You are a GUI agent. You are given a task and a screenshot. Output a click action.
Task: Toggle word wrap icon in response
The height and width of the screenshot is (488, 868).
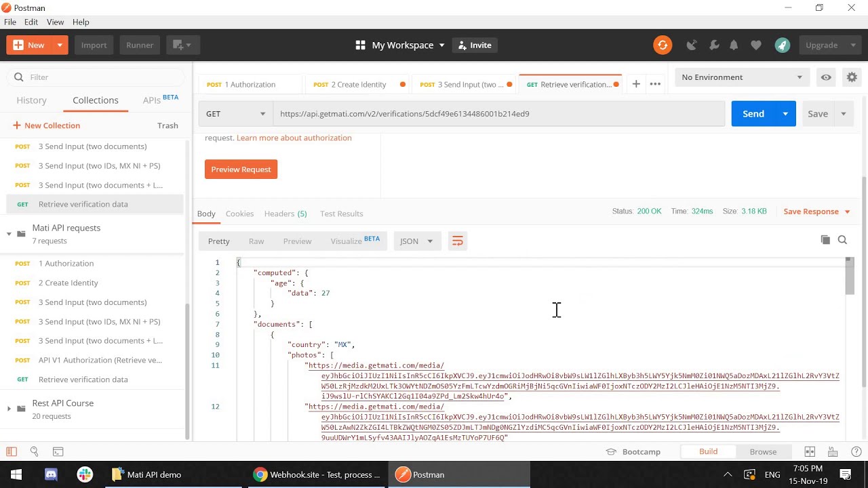[458, 241]
